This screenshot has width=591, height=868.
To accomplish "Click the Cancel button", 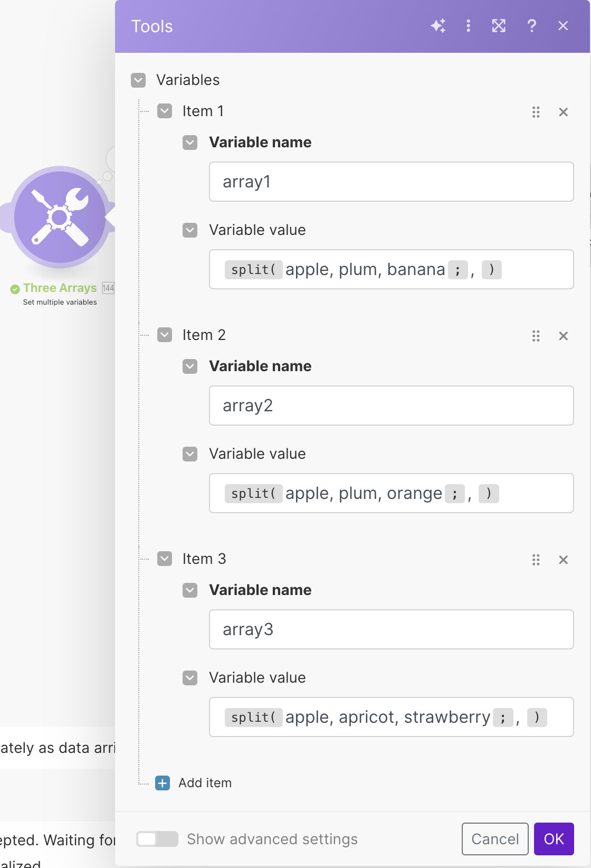I will pos(494,839).
